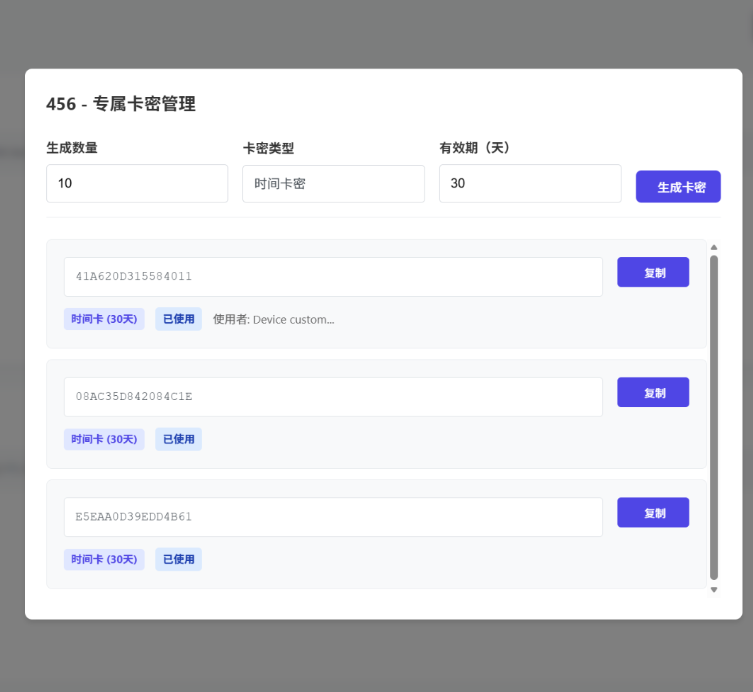The height and width of the screenshot is (692, 753).
Task: Click 时间卡 (30天) tag under key 41A620D315584011
Action: (x=104, y=319)
